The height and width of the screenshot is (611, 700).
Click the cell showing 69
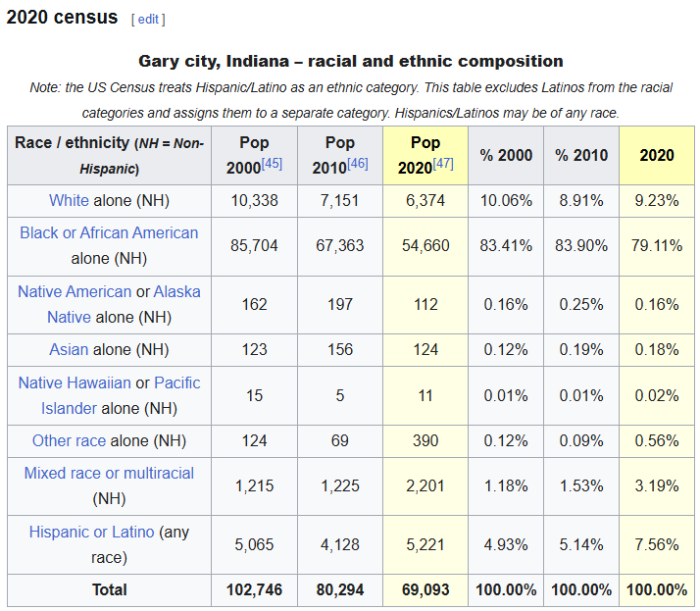click(x=340, y=441)
